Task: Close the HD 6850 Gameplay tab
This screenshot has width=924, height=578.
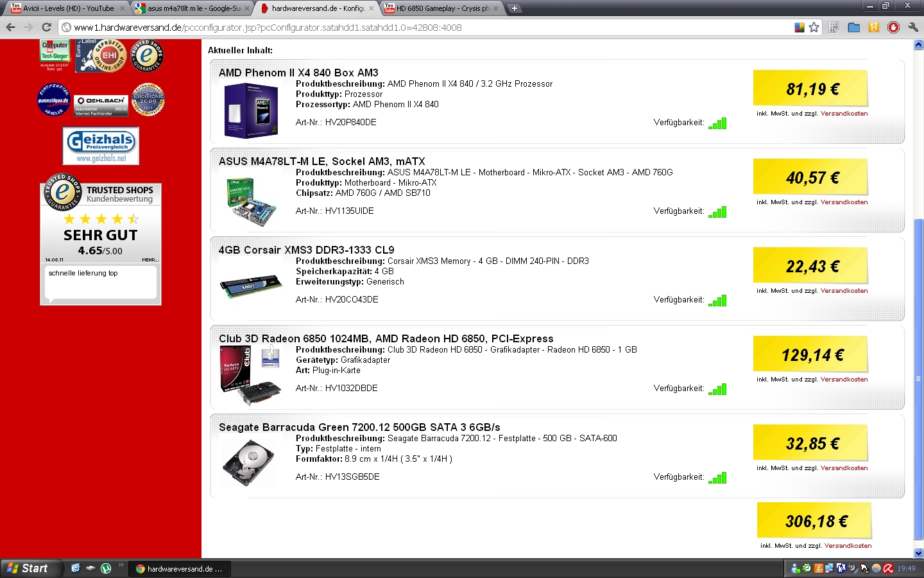Action: pyautogui.click(x=496, y=8)
